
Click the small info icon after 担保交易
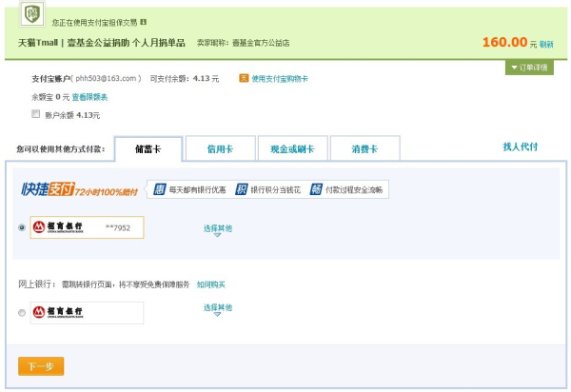pyautogui.click(x=144, y=21)
